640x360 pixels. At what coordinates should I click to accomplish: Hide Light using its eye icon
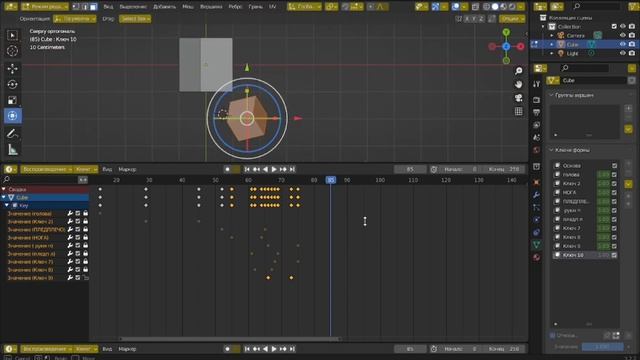(x=623, y=53)
